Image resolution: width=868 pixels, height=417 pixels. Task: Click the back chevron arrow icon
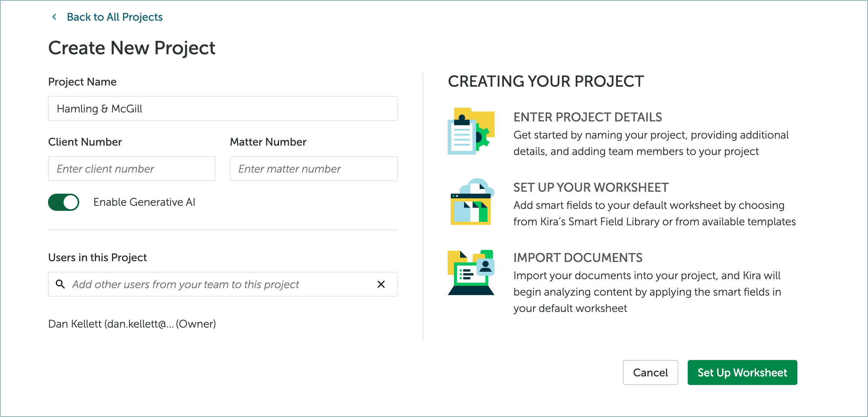tap(54, 17)
